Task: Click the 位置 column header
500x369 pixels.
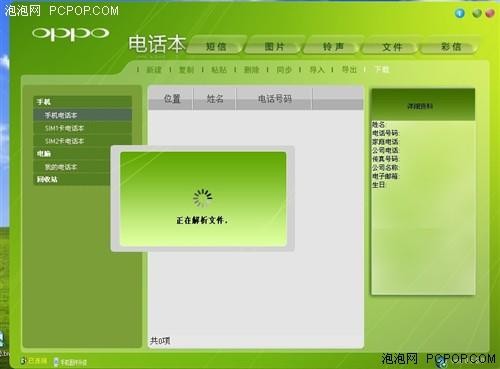Action: (x=171, y=99)
